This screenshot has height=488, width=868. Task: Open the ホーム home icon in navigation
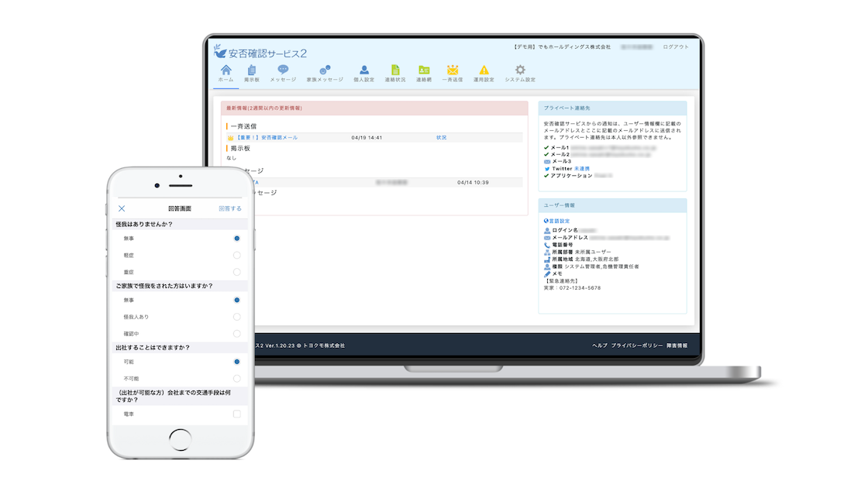[x=226, y=70]
